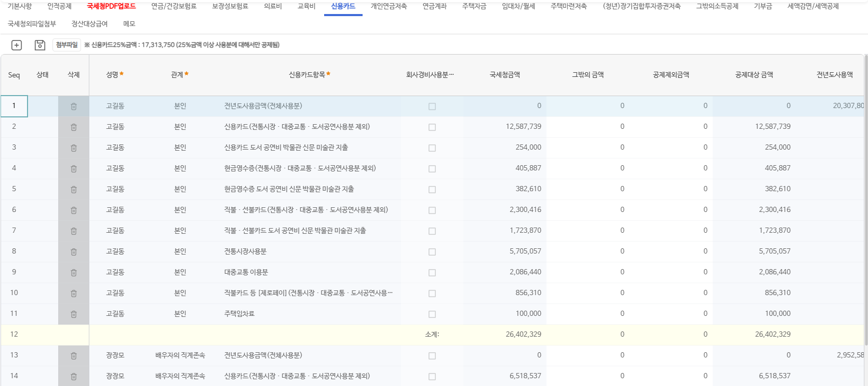Click the 국세청금액 column header

click(505, 75)
